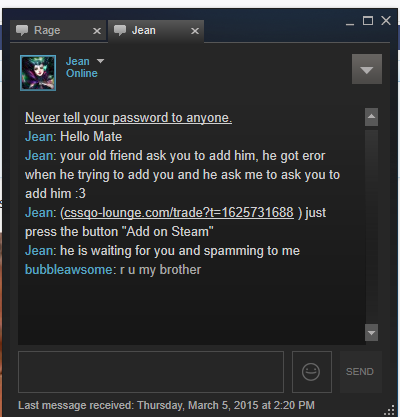Close the Rage chat tab

pos(97,31)
